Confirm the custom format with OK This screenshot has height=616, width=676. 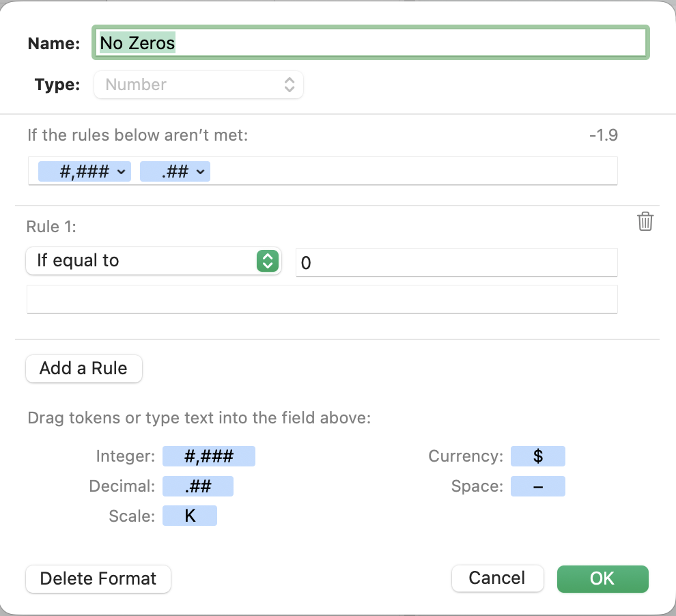602,578
